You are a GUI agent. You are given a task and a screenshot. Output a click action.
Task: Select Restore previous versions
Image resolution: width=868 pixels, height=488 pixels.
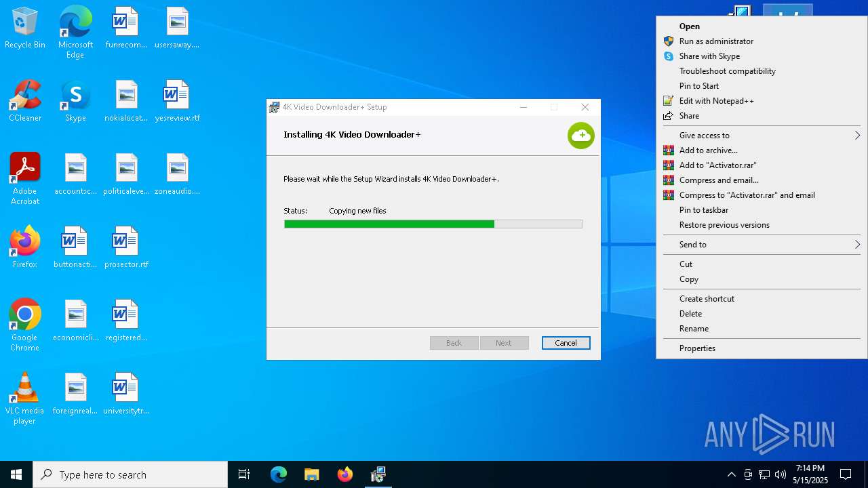pyautogui.click(x=762, y=225)
